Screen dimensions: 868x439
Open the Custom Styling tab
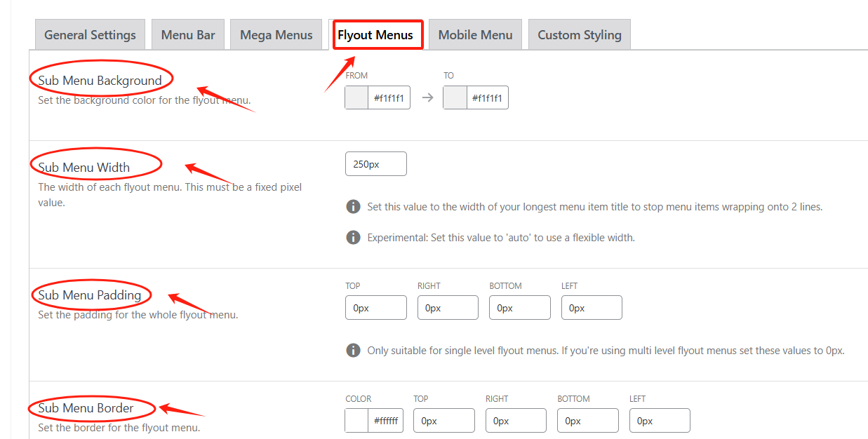point(579,34)
